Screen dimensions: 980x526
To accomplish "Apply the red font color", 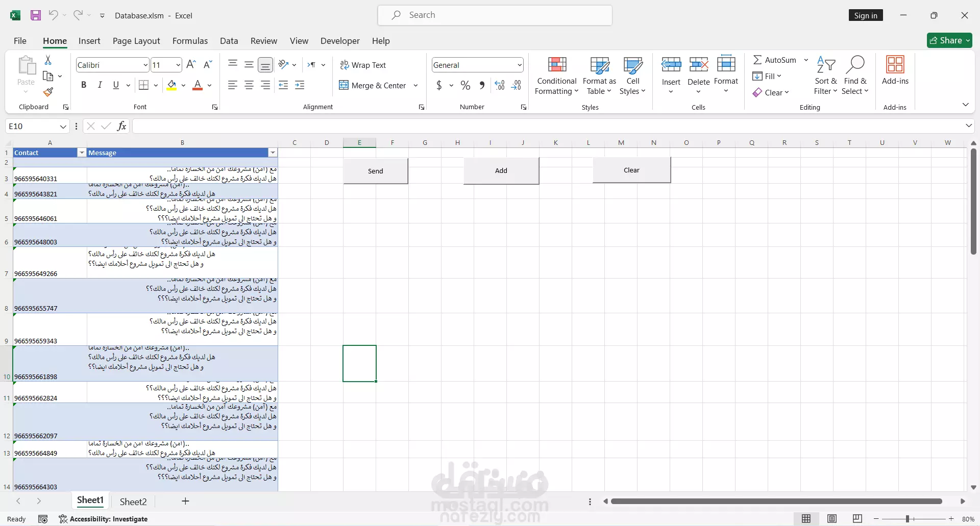I will click(x=198, y=85).
